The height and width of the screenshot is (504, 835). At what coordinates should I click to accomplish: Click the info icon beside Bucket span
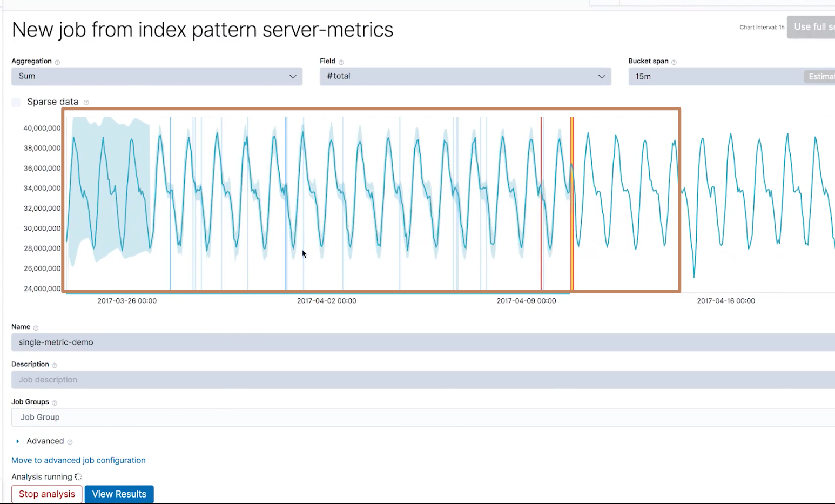[x=674, y=62]
